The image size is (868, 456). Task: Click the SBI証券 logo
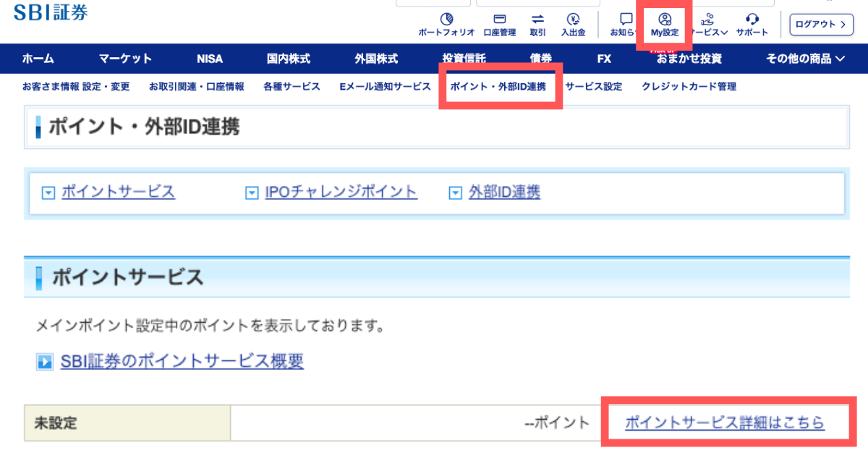click(x=51, y=12)
